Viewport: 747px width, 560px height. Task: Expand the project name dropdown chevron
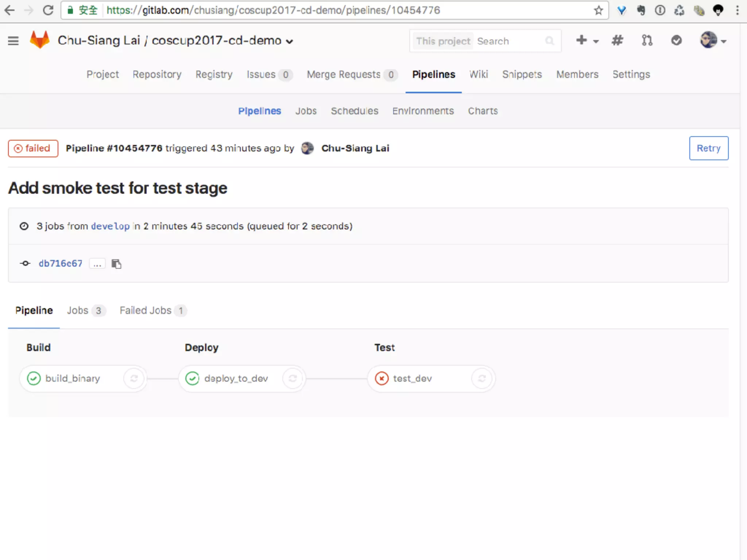coord(290,42)
